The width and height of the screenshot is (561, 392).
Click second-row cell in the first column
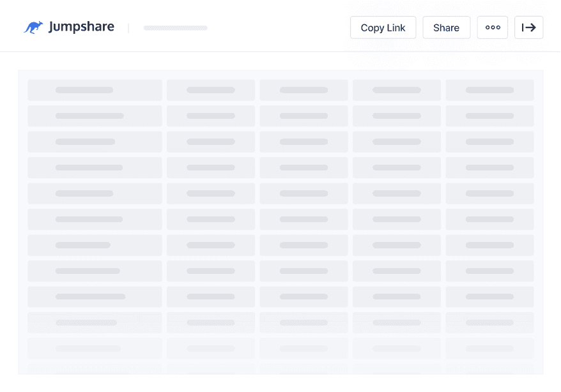[95, 116]
